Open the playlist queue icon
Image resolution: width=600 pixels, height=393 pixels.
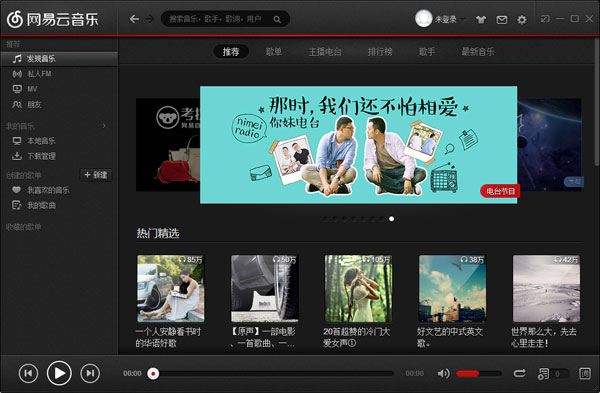click(543, 373)
